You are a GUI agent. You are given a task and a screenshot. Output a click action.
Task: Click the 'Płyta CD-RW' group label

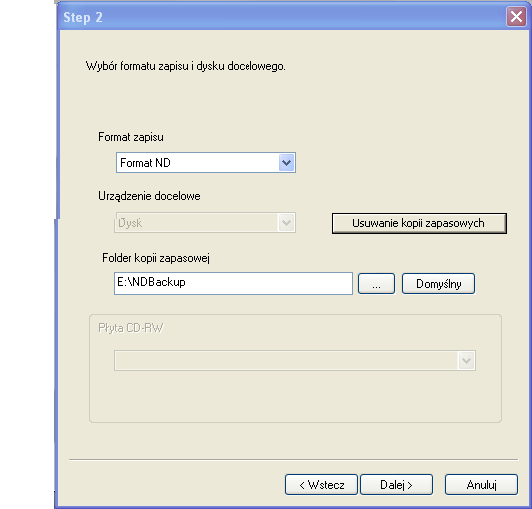click(x=131, y=328)
